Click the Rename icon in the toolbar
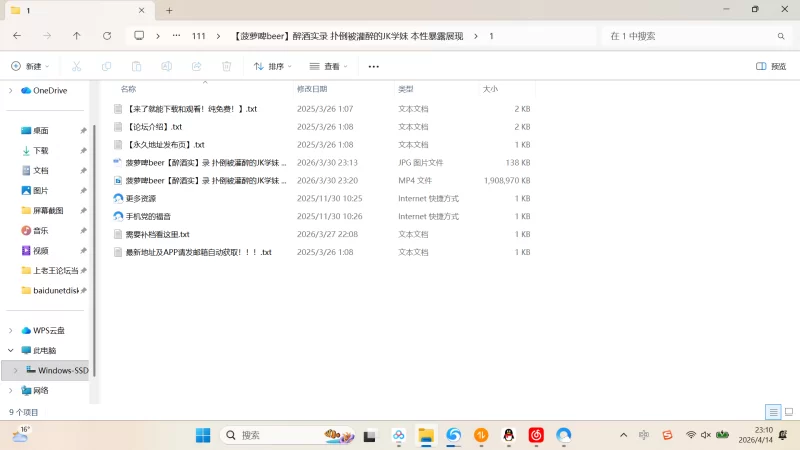This screenshot has width=800, height=450. (x=166, y=66)
